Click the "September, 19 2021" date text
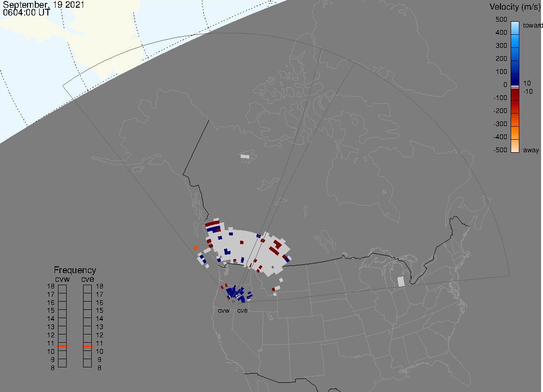 pos(44,5)
